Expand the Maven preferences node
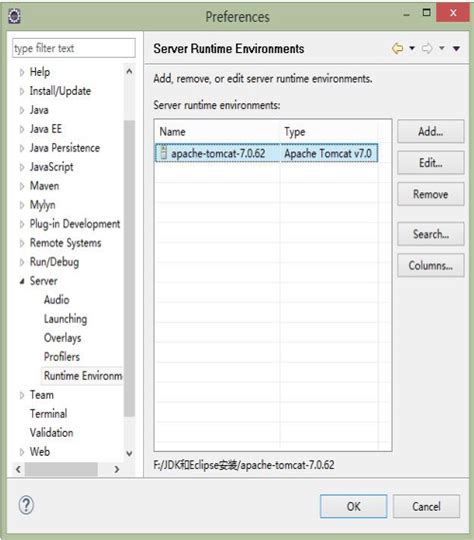The image size is (474, 540). point(22,186)
